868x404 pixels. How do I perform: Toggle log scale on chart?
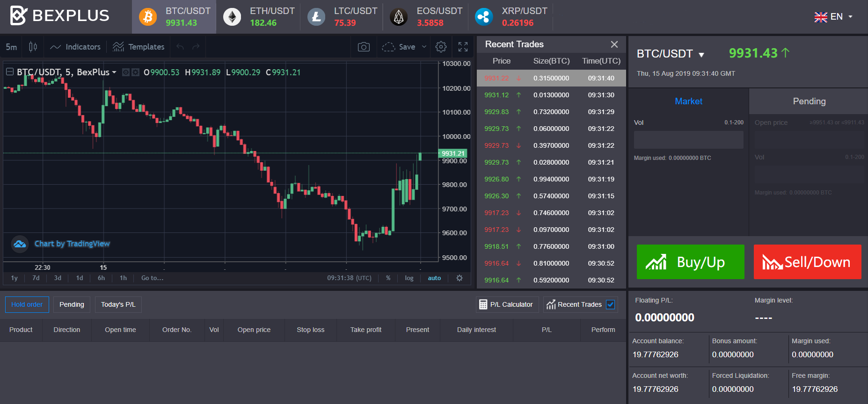point(409,278)
